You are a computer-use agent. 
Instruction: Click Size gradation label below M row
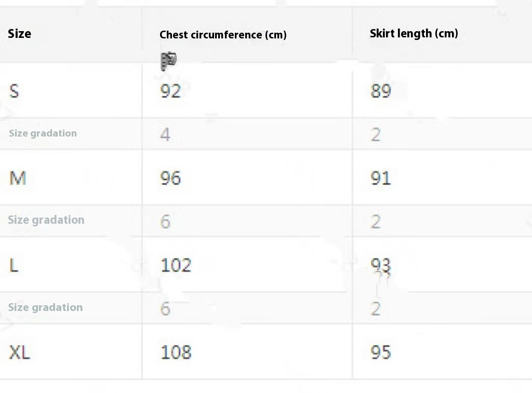[46, 220]
